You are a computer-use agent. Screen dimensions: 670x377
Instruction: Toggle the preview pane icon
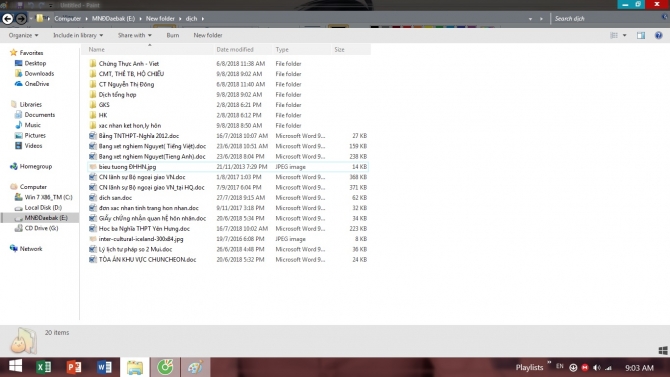click(x=641, y=35)
